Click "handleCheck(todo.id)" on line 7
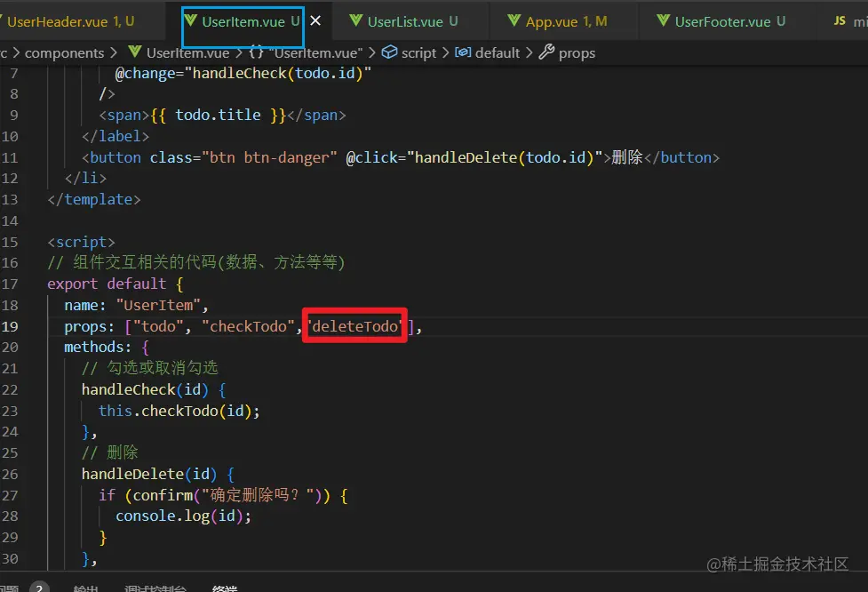This screenshot has height=592, width=868. [x=278, y=73]
